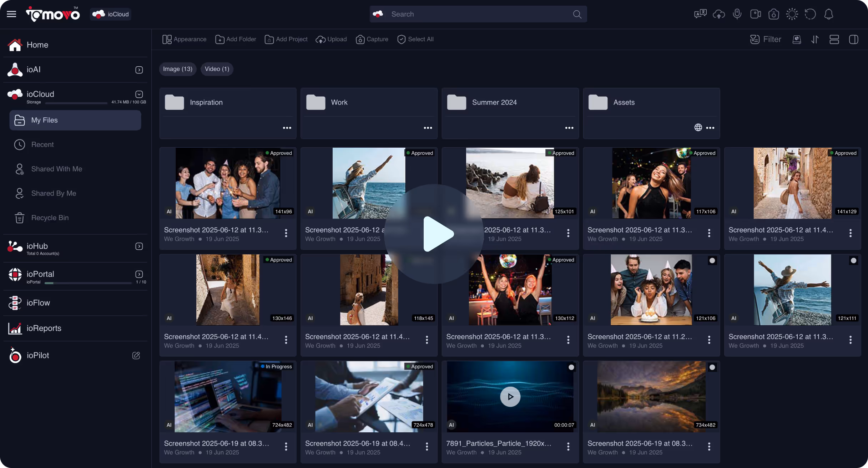Screen dimensions: 868x468
Task: Select the mountain lake sunset image circle
Action: (x=712, y=367)
